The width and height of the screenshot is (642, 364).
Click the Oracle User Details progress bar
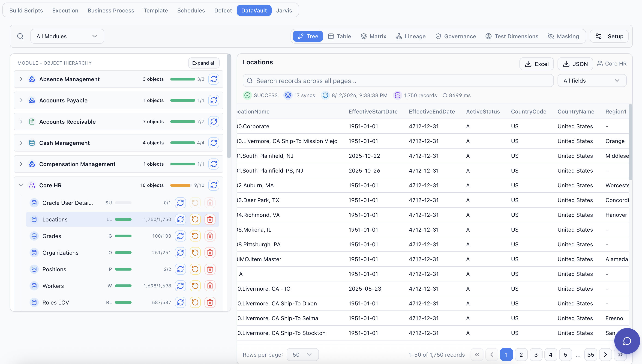[x=123, y=203]
